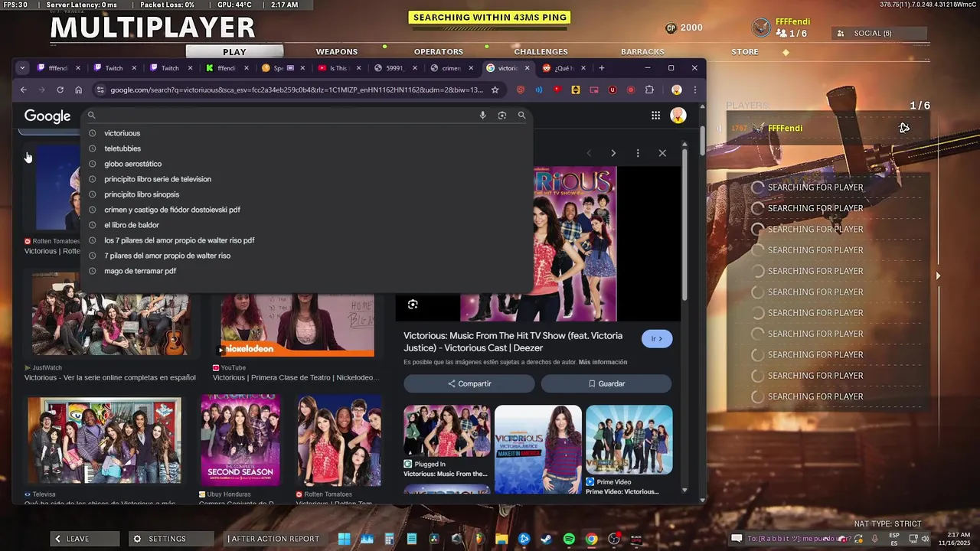Open the BARRACKS game menu
Screen dimensions: 980x551
point(642,51)
